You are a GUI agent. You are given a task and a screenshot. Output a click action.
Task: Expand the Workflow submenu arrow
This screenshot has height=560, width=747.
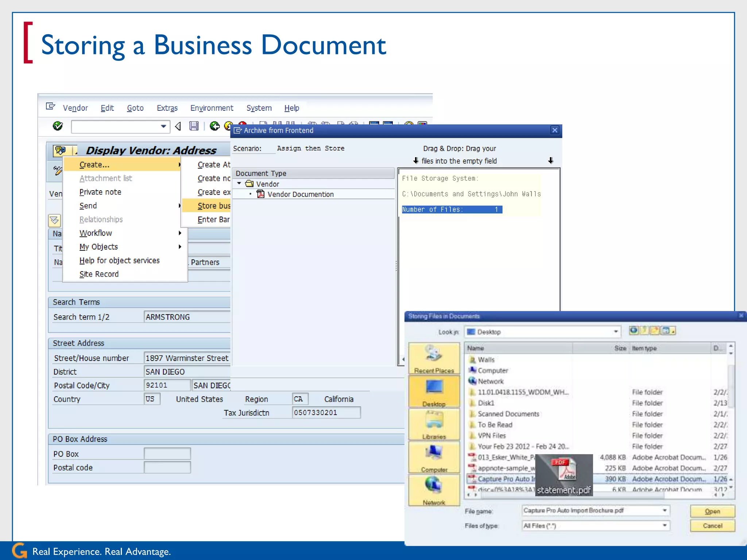click(180, 233)
